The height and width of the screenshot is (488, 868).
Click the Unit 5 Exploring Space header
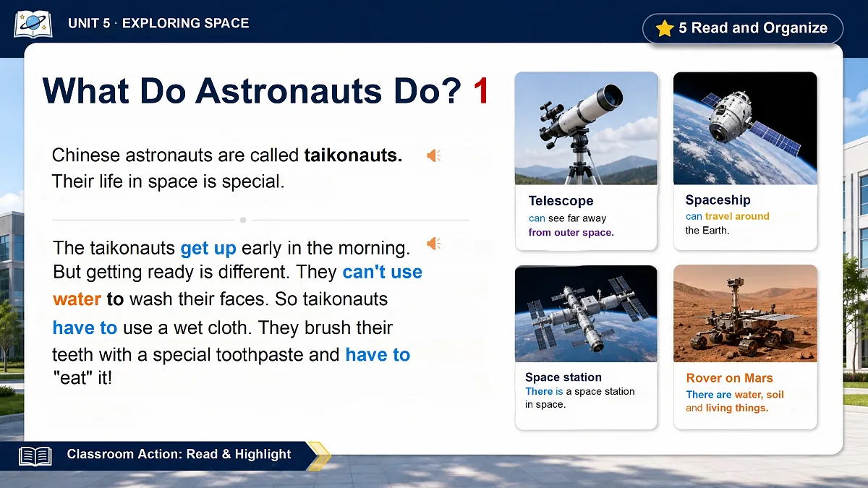(x=158, y=23)
